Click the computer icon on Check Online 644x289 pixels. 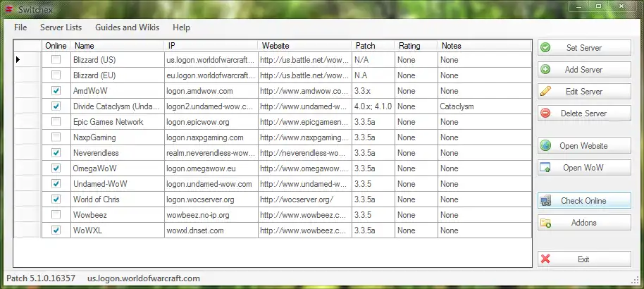tap(545, 201)
